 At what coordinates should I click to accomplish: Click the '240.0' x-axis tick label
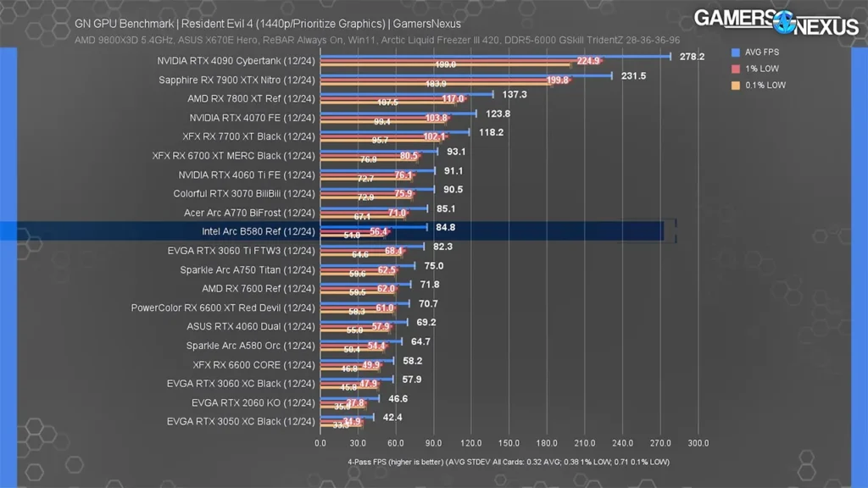coord(623,443)
